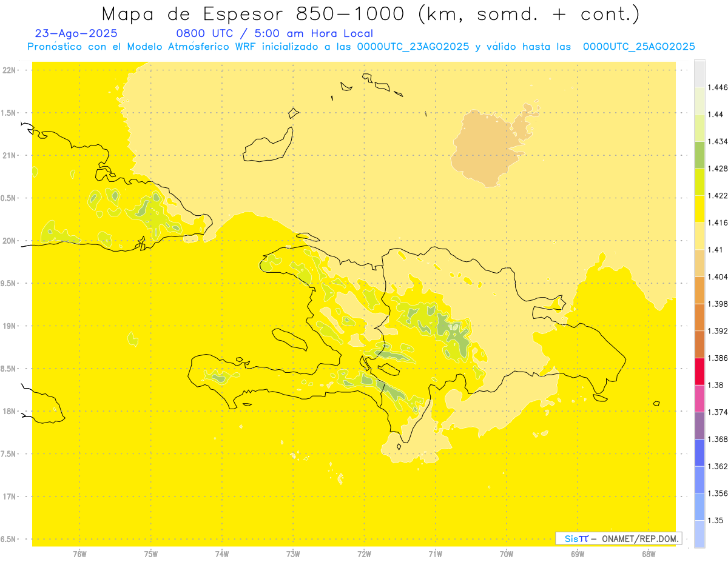Select the pink 1.374–1.38 legend swatch
728x562 pixels.
pyautogui.click(x=699, y=398)
